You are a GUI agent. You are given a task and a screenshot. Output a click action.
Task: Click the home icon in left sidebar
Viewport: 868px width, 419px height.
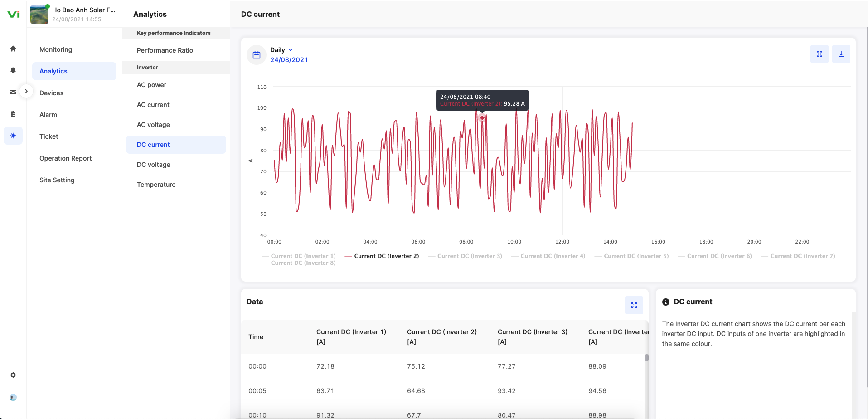[13, 49]
